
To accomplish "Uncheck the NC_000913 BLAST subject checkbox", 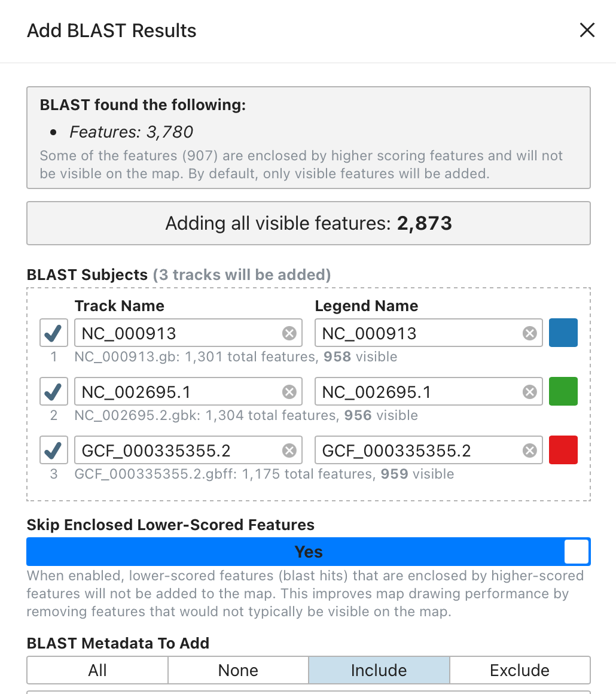I will (x=54, y=333).
